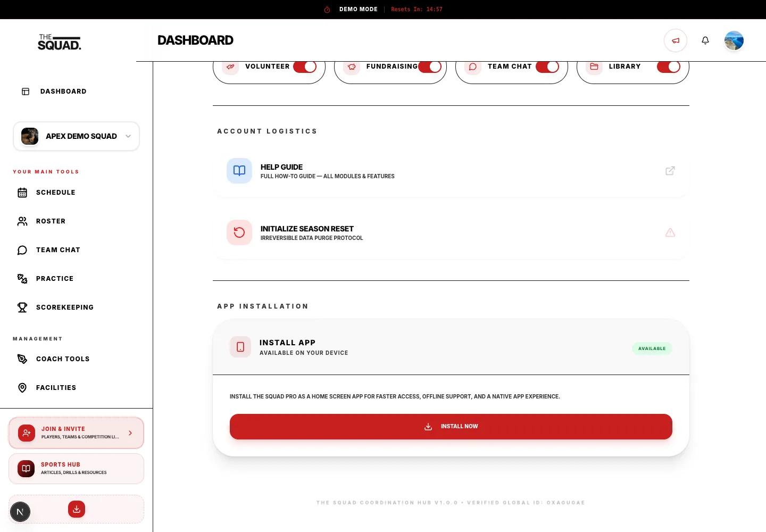
Task: Click the round N badge icon
Action: (20, 512)
